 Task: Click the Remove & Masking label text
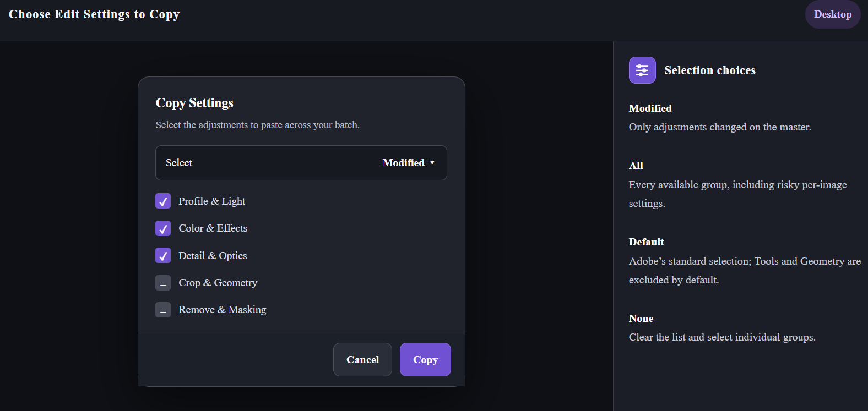click(x=223, y=310)
